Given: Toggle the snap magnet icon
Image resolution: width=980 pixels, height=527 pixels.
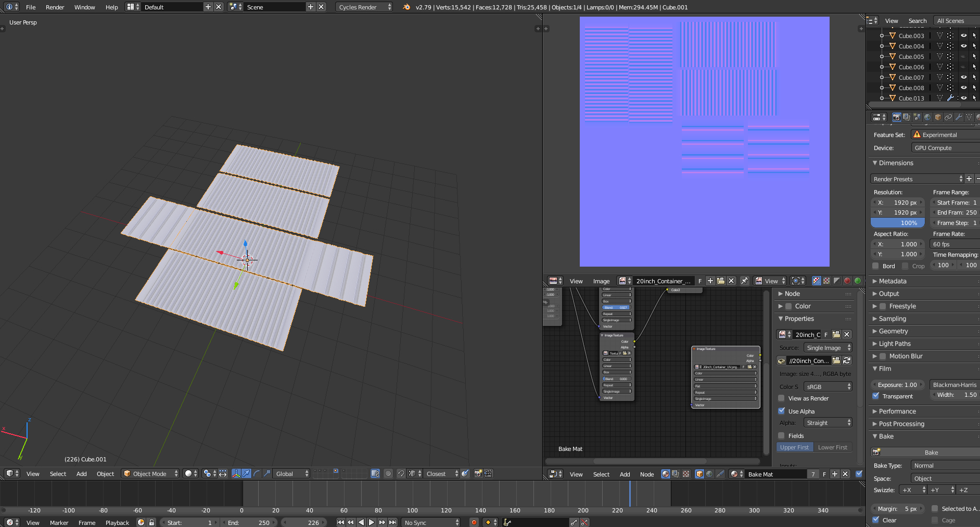Looking at the screenshot, I should (401, 473).
